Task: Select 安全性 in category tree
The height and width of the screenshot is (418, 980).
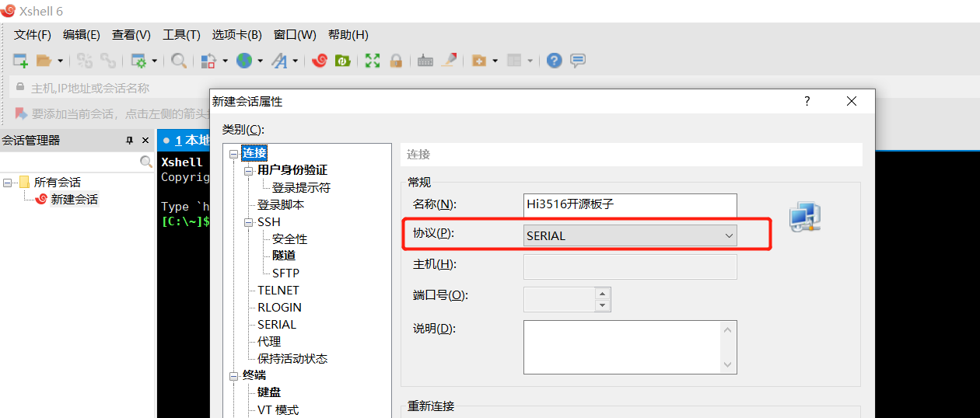Action: [x=289, y=239]
